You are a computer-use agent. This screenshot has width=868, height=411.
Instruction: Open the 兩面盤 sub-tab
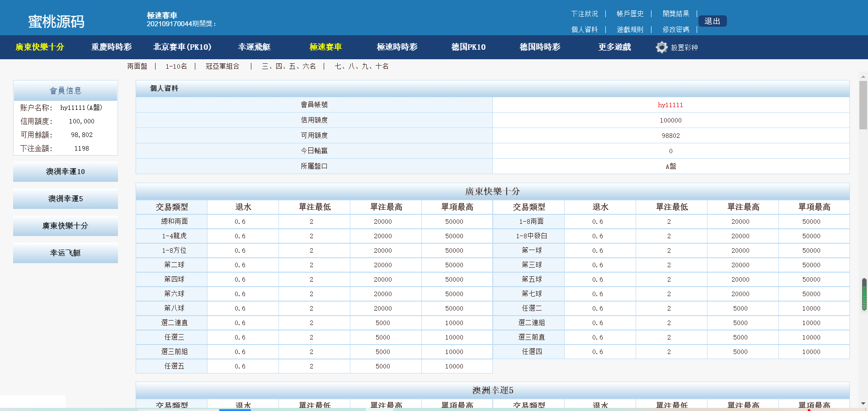click(137, 66)
